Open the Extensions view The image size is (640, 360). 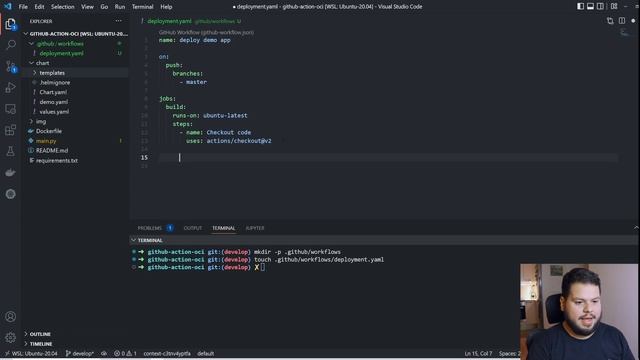(11, 130)
